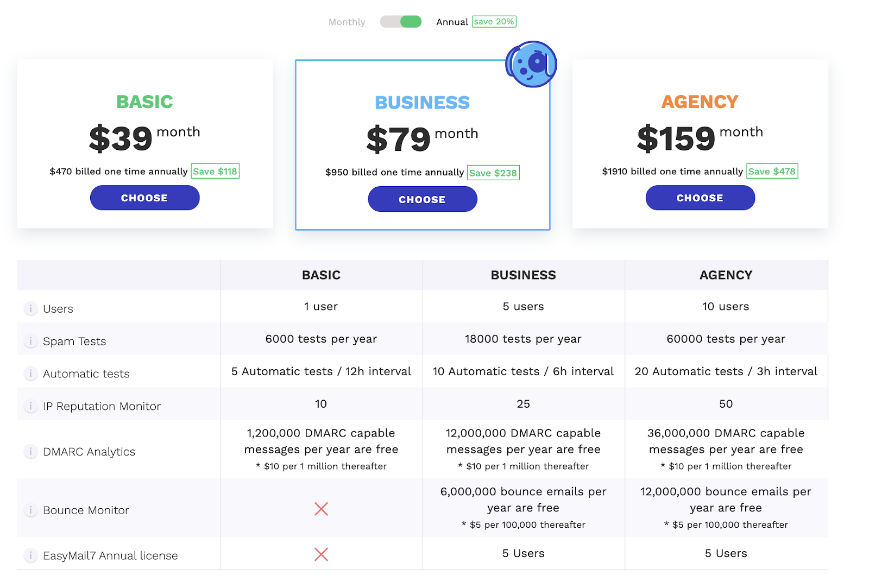Click the BUSINESS plan title heading
The image size is (869, 588).
422,103
